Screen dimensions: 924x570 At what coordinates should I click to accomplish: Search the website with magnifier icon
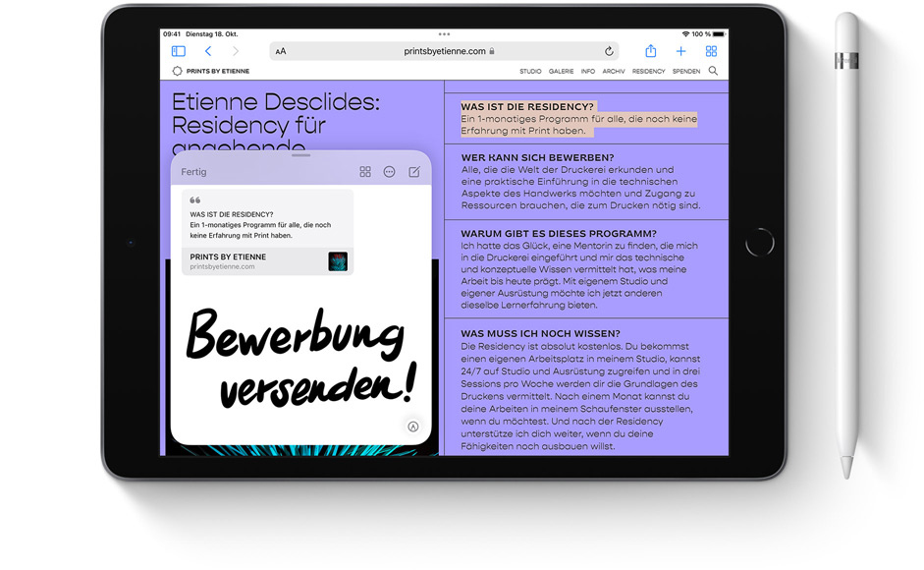click(713, 72)
